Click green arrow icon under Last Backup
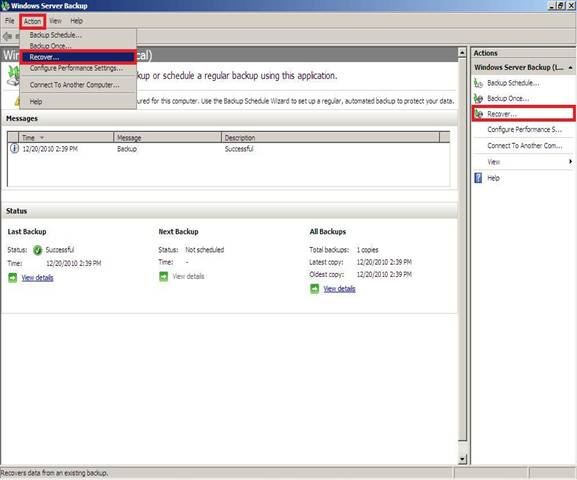577x480 pixels. tap(13, 278)
